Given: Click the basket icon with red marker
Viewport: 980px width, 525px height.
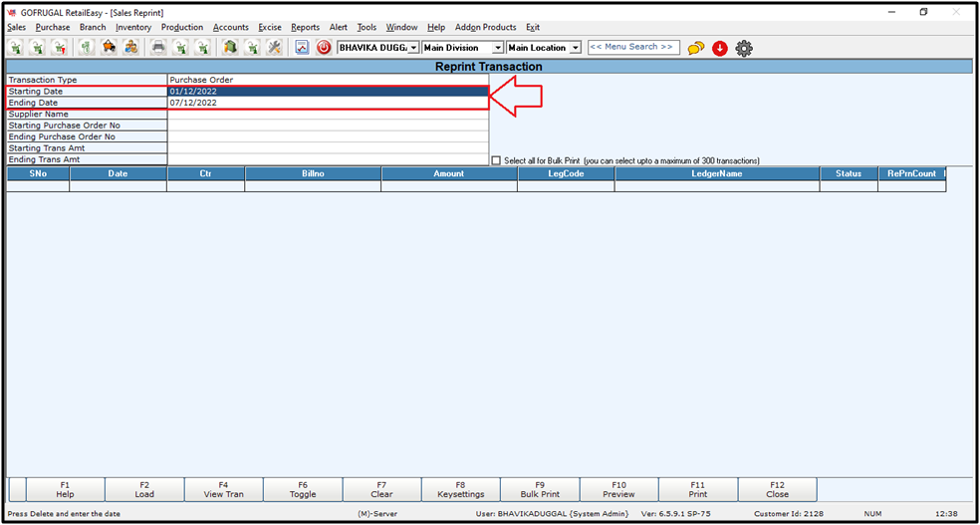Looking at the screenshot, I should 60,48.
